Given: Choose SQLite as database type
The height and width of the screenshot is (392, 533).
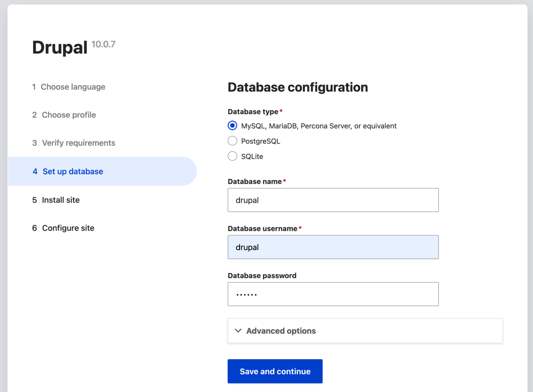Looking at the screenshot, I should (x=232, y=156).
